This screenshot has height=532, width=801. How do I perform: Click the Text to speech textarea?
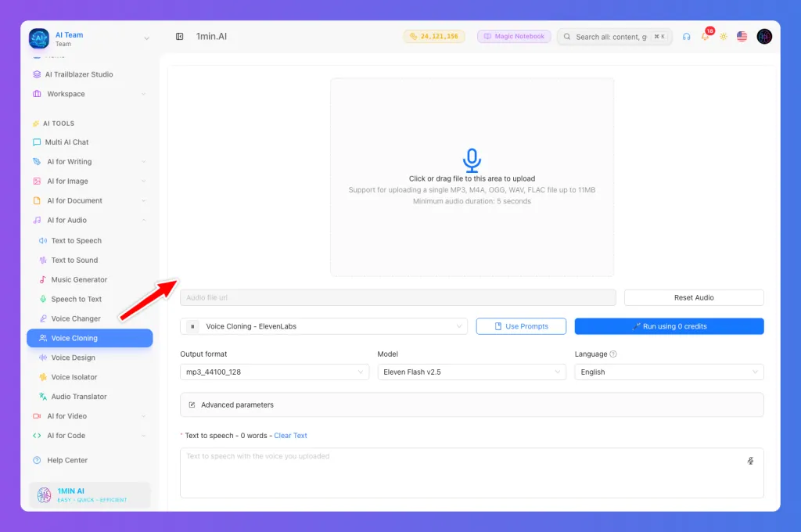point(472,473)
